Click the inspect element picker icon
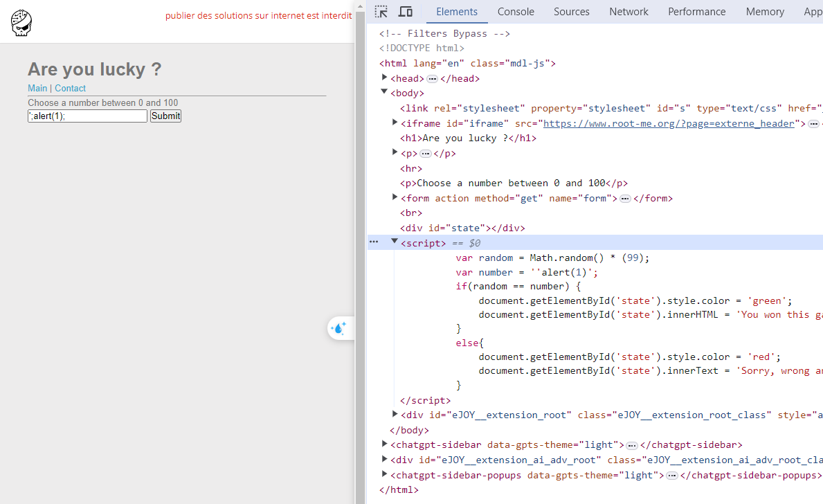This screenshot has width=823, height=504. point(381,12)
